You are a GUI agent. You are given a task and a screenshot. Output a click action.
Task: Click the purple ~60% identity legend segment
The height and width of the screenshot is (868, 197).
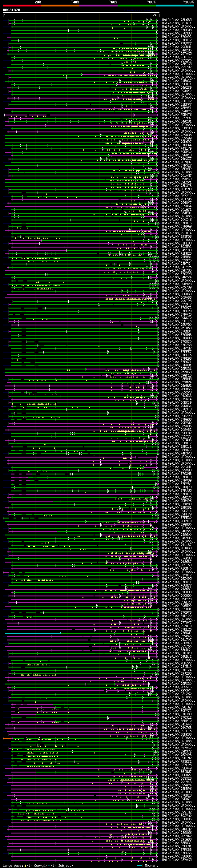[99, 6]
